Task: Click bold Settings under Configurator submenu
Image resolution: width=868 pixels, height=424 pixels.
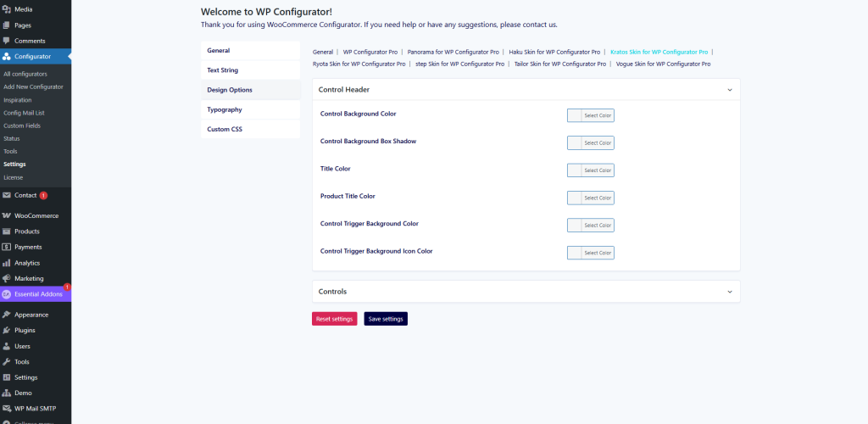Action: [14, 165]
